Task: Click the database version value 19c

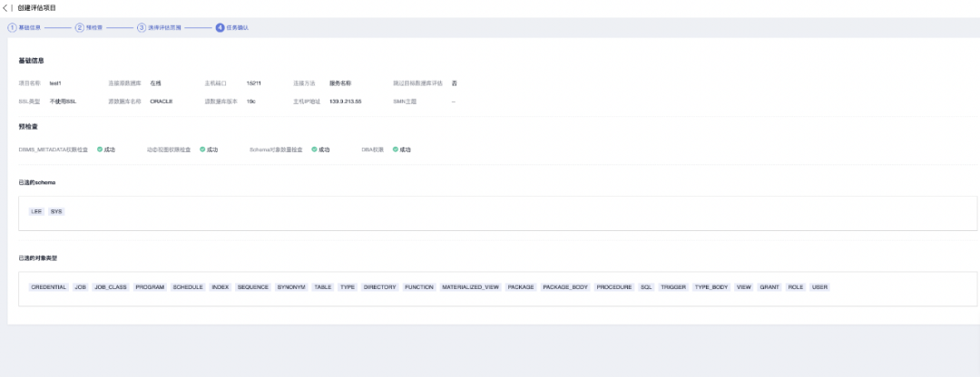Action: pos(250,101)
